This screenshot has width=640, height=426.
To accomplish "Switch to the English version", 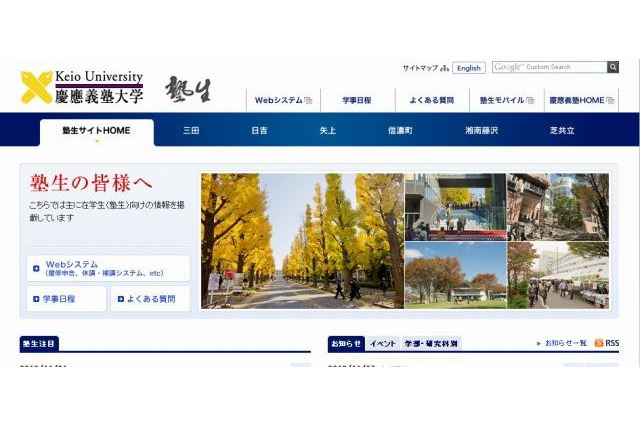I will (469, 68).
